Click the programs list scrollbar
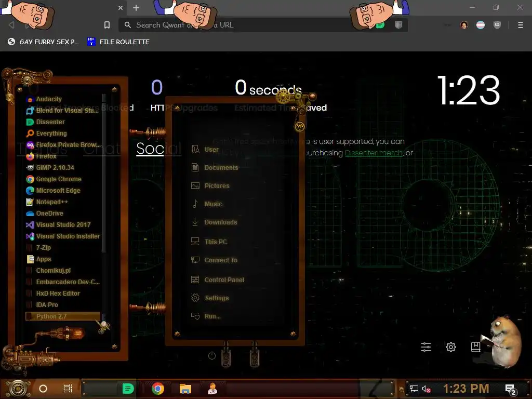532x399 pixels. [x=104, y=173]
